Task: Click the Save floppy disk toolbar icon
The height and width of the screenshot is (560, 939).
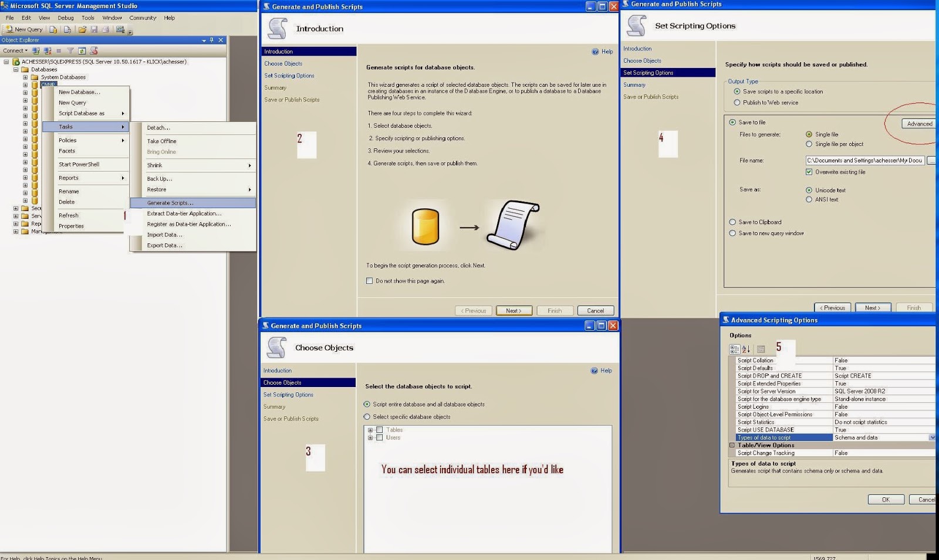Action: click(x=94, y=29)
